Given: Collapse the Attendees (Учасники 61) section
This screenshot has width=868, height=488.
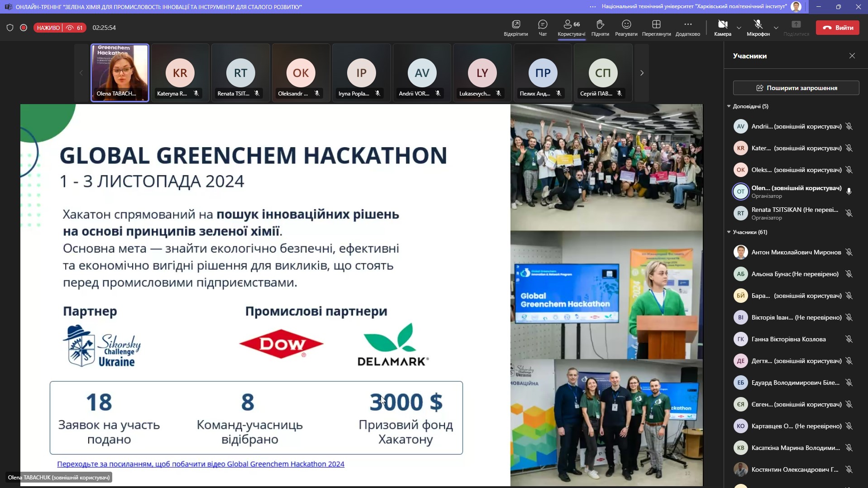Looking at the screenshot, I should coord(729,232).
